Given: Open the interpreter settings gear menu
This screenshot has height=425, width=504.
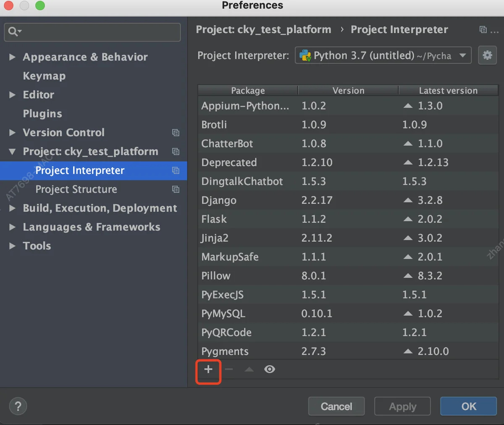Looking at the screenshot, I should [x=487, y=55].
